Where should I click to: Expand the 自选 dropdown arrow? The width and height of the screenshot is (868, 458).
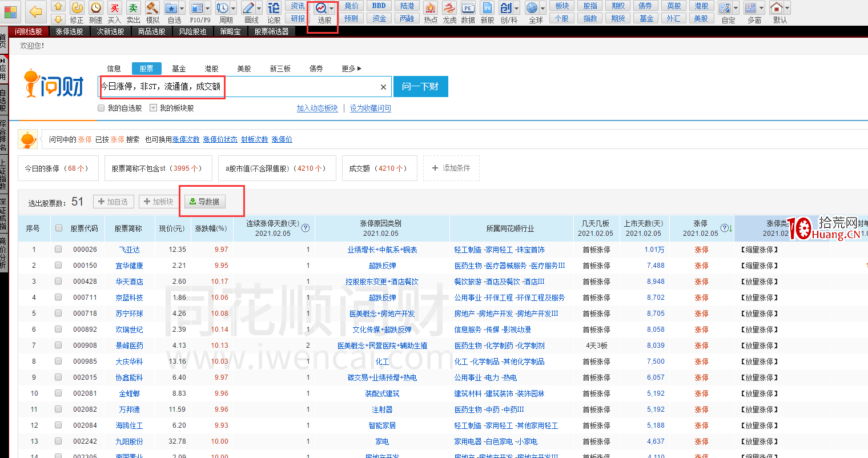pos(182,8)
